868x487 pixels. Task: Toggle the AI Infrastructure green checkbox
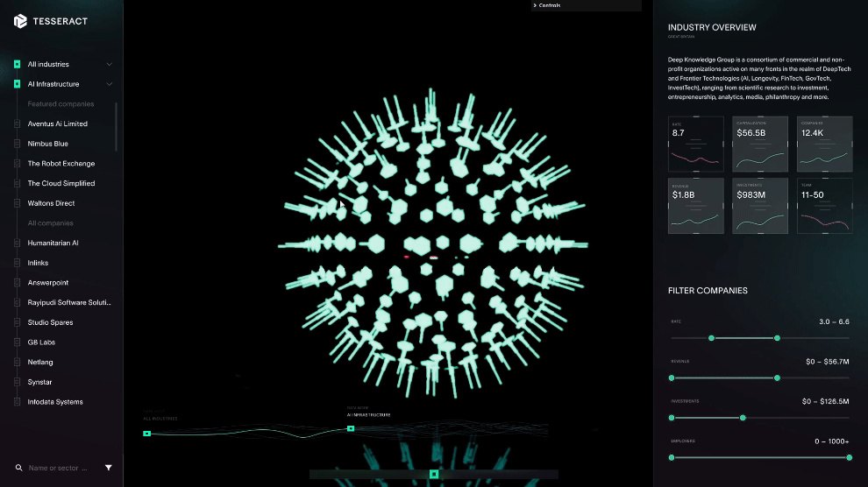click(x=18, y=84)
